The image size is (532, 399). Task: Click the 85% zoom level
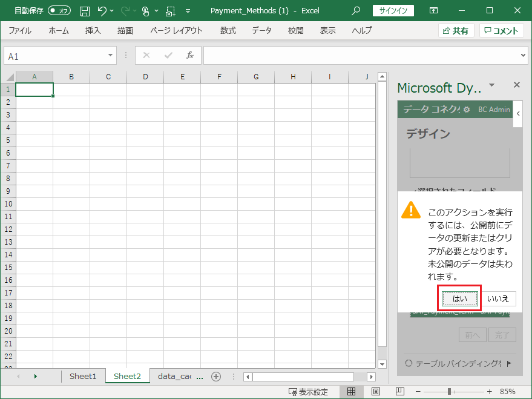(x=508, y=392)
